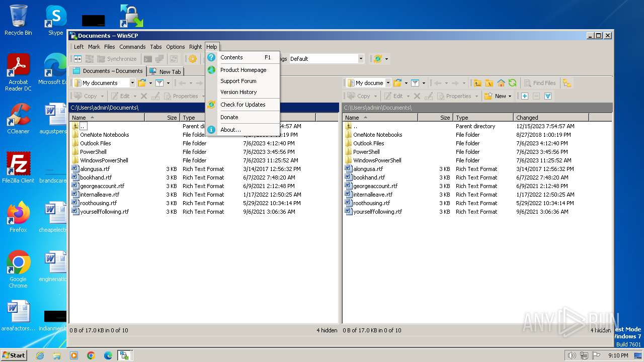Click the left panel filter funnel icon
The width and height of the screenshot is (644, 362).
[159, 83]
